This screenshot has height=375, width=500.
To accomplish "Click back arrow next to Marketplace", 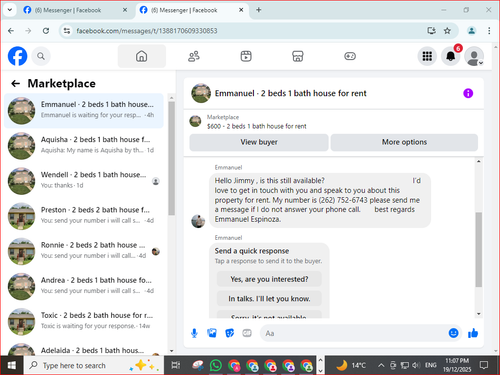I will click(x=16, y=83).
